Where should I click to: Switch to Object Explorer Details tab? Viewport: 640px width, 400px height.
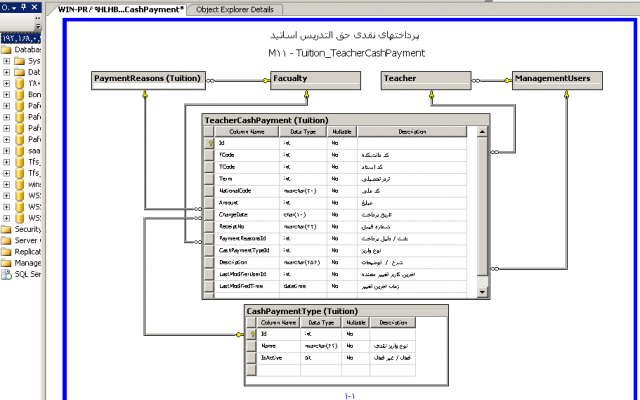click(x=235, y=9)
